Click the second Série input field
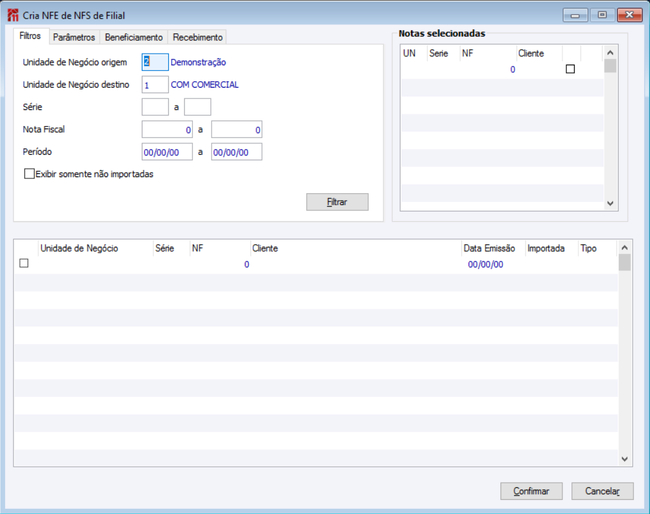This screenshot has width=650, height=514. tap(197, 107)
